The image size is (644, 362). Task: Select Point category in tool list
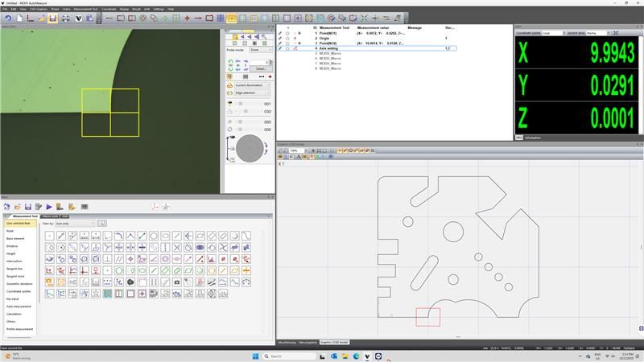[x=10, y=231]
